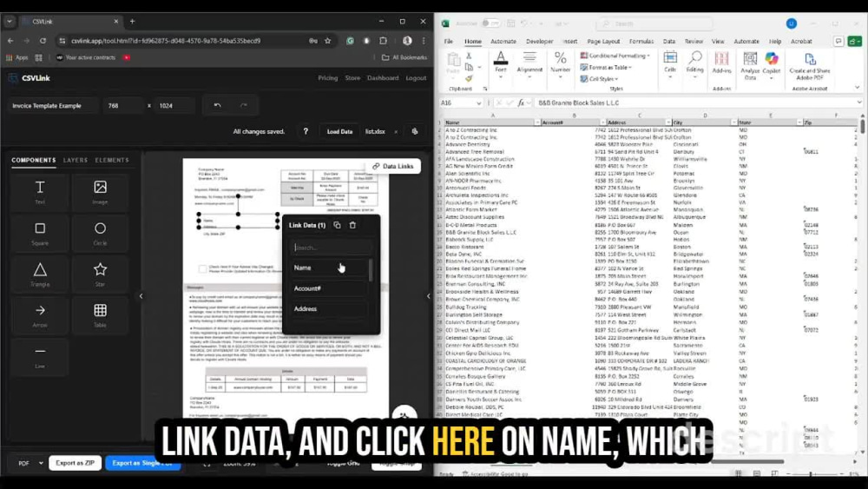868x489 pixels.
Task: Click Analyze Data in the Excel ribbon
Action: tap(750, 65)
